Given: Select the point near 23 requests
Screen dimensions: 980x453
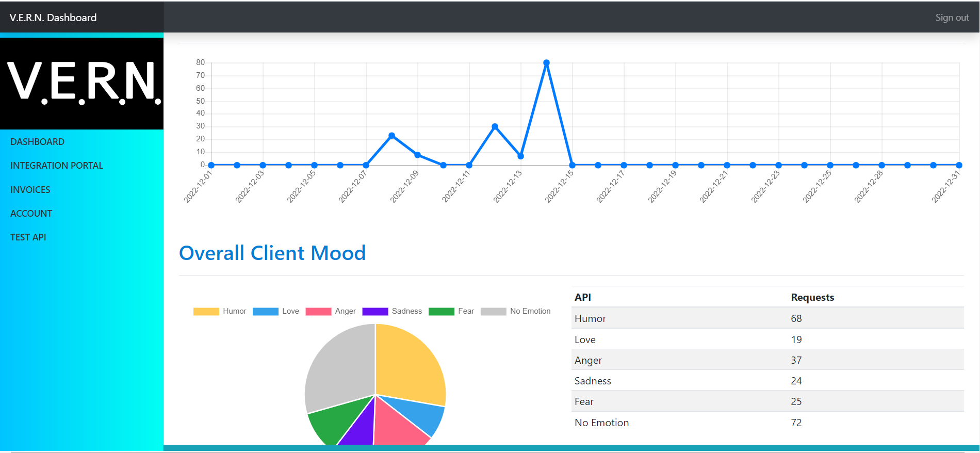Looking at the screenshot, I should 392,136.
